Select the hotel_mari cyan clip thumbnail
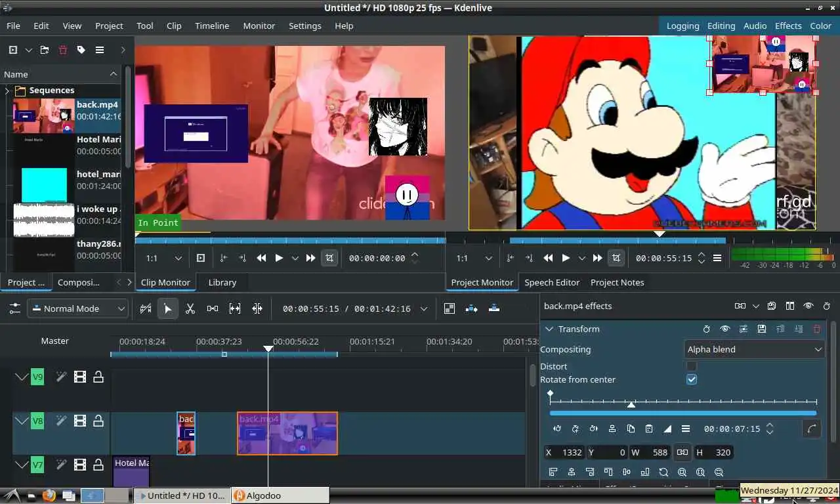840x504 pixels. pyautogui.click(x=44, y=185)
